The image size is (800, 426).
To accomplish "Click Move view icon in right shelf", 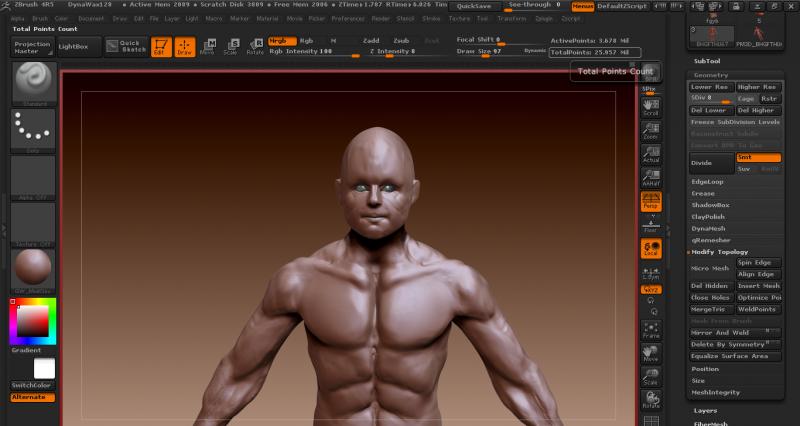I will pyautogui.click(x=651, y=353).
